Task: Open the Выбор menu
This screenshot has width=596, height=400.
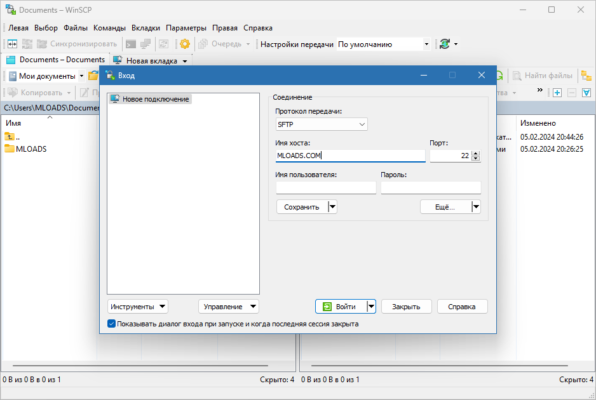Action: pos(46,28)
